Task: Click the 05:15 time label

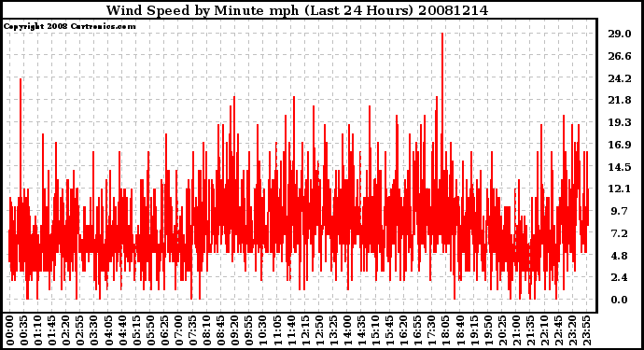Action: pyautogui.click(x=136, y=330)
